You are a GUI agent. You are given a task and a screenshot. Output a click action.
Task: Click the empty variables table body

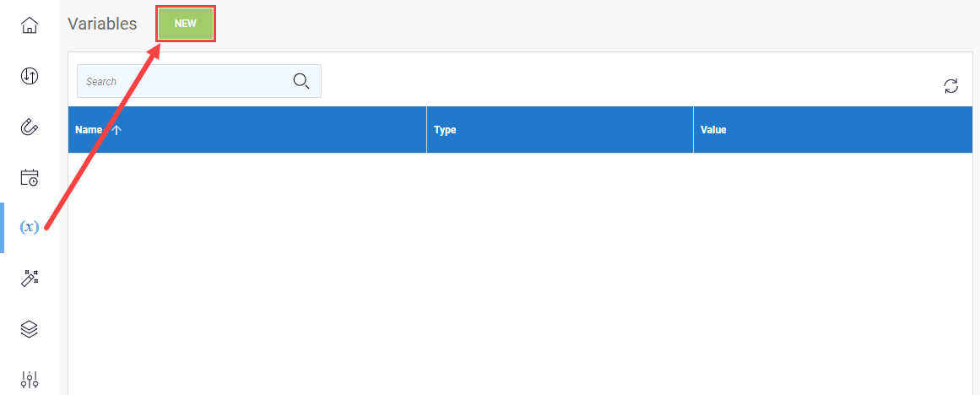pos(520,270)
